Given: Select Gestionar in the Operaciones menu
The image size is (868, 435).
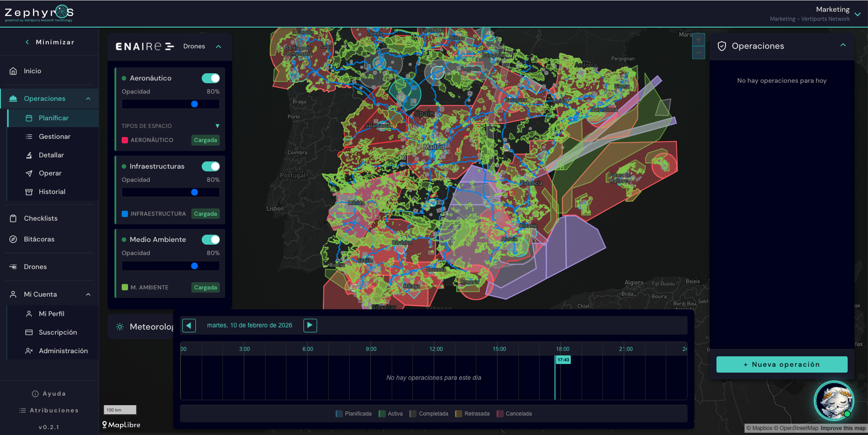Looking at the screenshot, I should (x=54, y=137).
